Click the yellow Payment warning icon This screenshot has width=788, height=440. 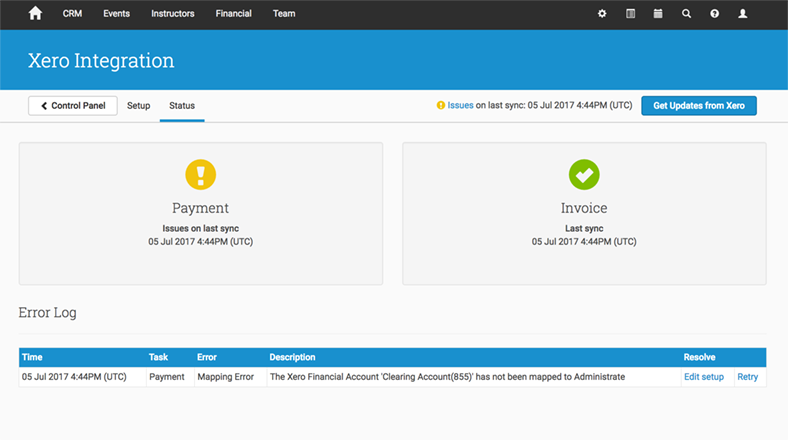(201, 174)
